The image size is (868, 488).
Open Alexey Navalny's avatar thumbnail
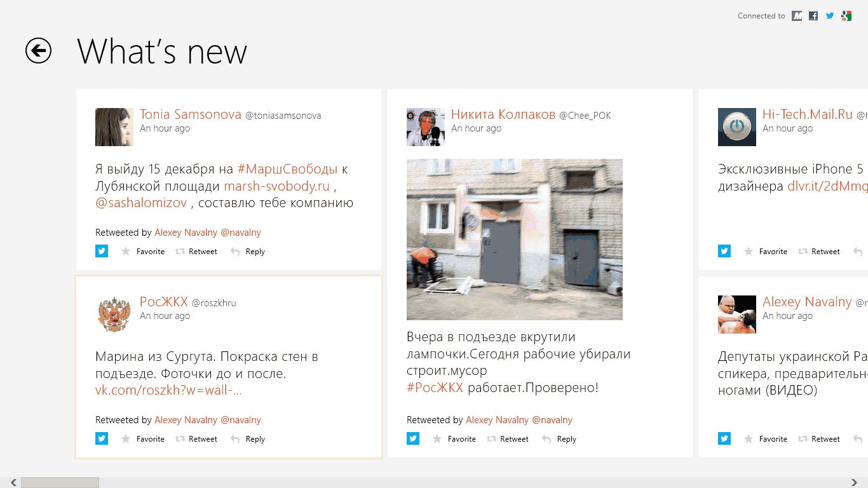coord(737,315)
